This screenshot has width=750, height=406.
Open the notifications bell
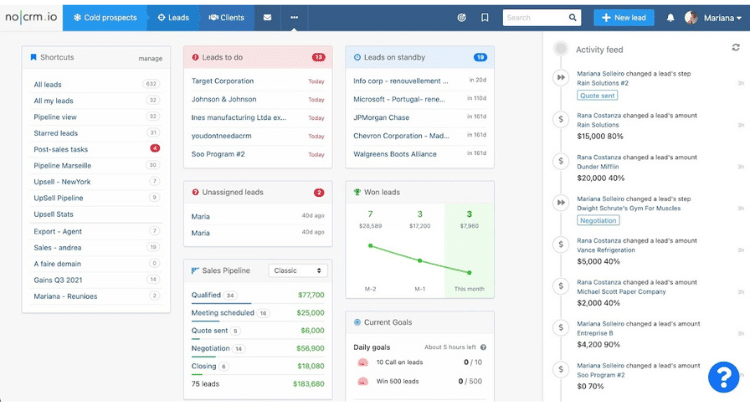coord(671,18)
